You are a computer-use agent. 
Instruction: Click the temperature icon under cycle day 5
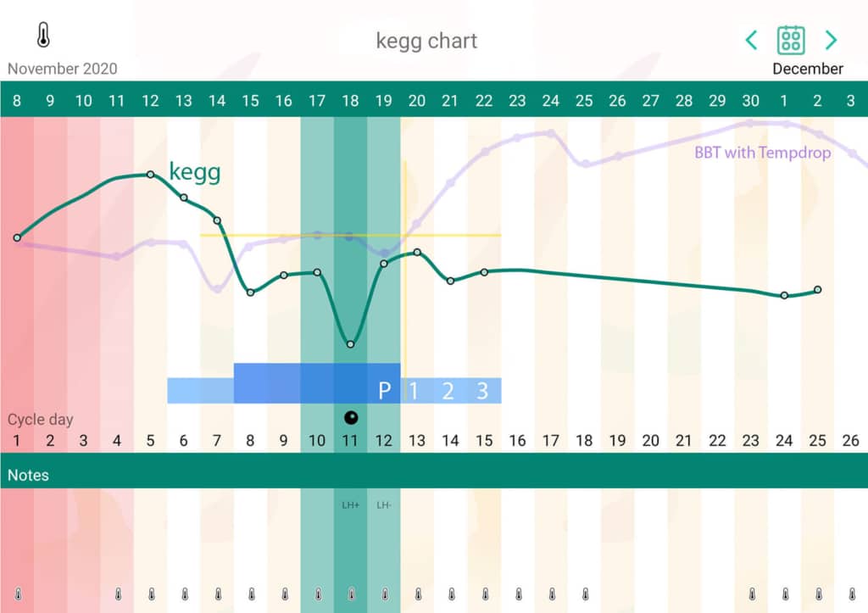point(150,593)
